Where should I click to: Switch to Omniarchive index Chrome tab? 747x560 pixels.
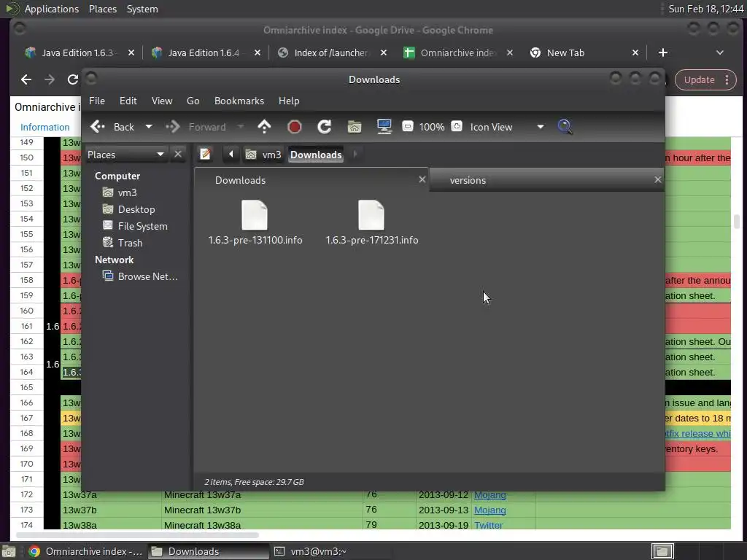[457, 52]
